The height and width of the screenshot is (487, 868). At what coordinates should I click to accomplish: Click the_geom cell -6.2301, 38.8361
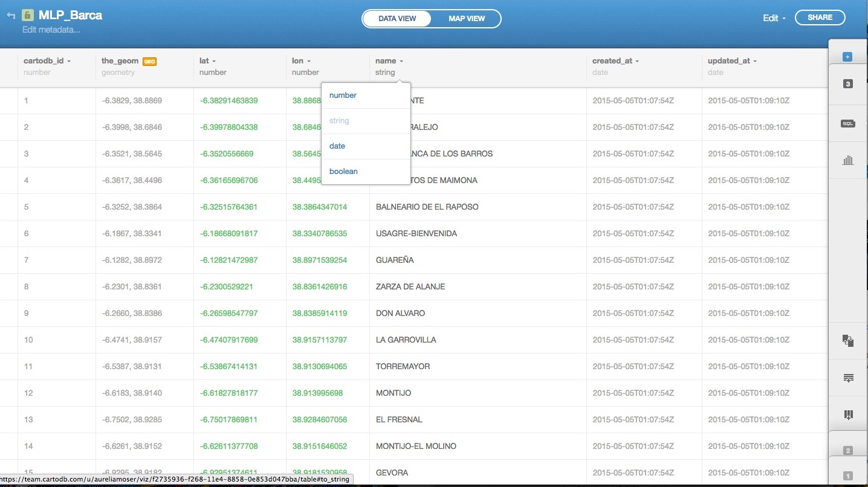[x=132, y=287]
